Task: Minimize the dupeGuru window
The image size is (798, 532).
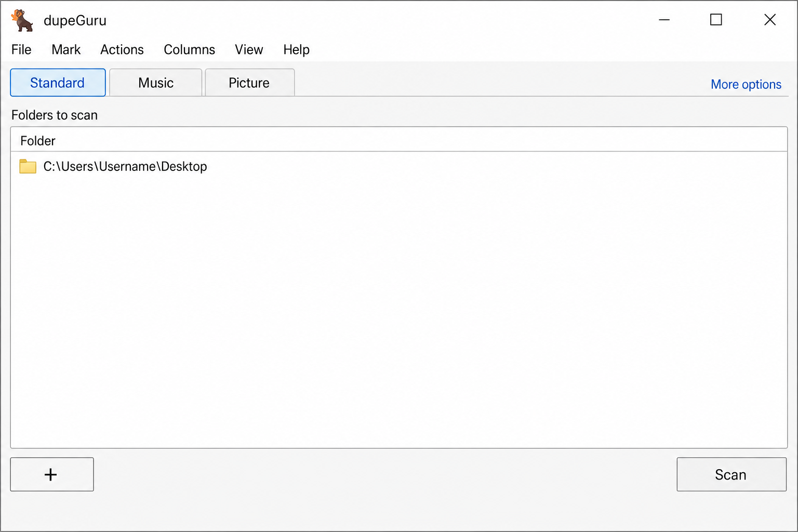Action: point(664,20)
